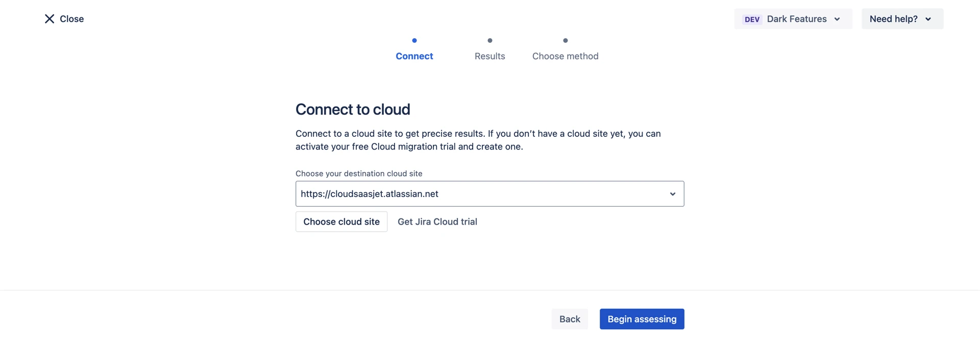Click the DEV badge
This screenshot has width=980, height=342.
pyautogui.click(x=752, y=19)
